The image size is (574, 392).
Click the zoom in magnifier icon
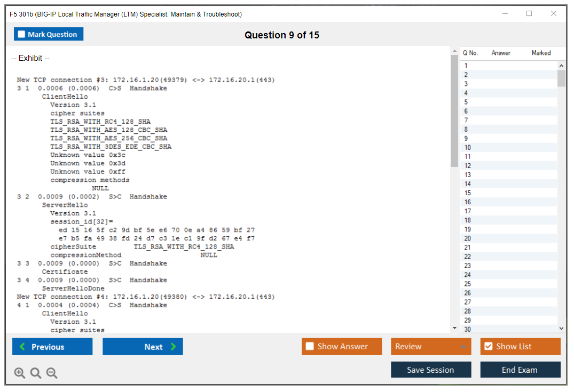coord(20,373)
